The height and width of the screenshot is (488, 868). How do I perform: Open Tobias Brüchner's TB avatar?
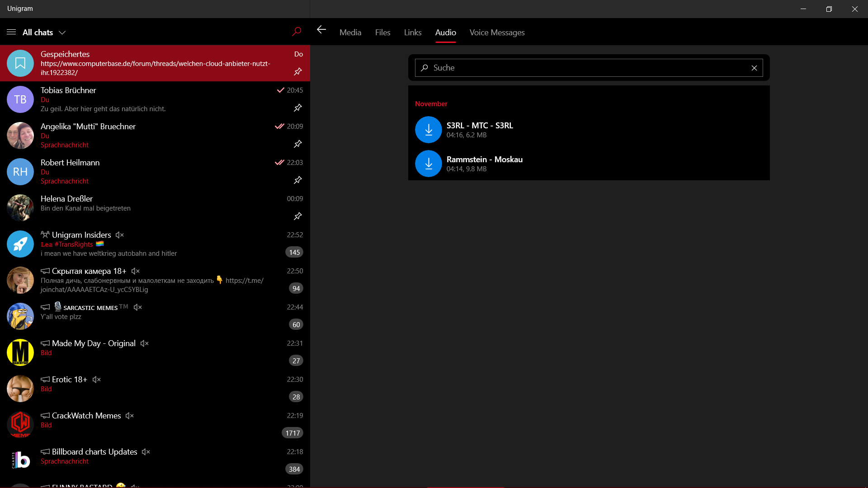(x=20, y=99)
